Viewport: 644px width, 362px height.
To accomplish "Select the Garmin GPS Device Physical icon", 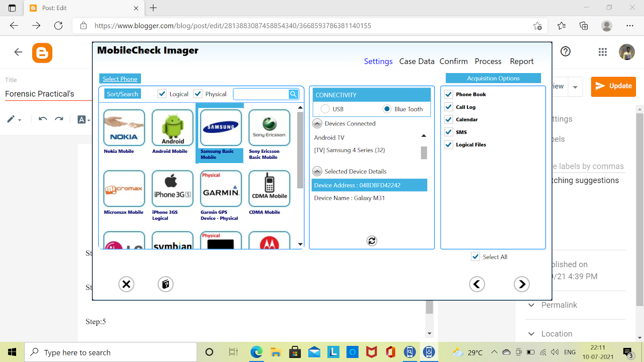I will click(x=221, y=188).
